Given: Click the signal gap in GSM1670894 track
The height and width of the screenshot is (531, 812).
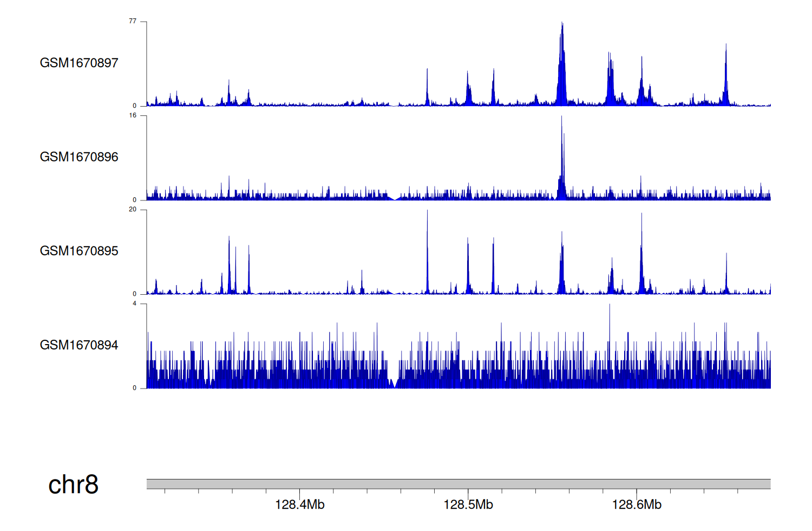Looking at the screenshot, I should tap(394, 383).
